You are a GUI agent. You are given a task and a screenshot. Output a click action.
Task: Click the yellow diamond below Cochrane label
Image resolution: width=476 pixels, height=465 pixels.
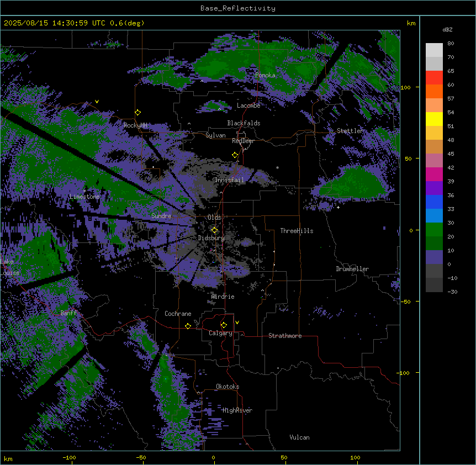(188, 326)
